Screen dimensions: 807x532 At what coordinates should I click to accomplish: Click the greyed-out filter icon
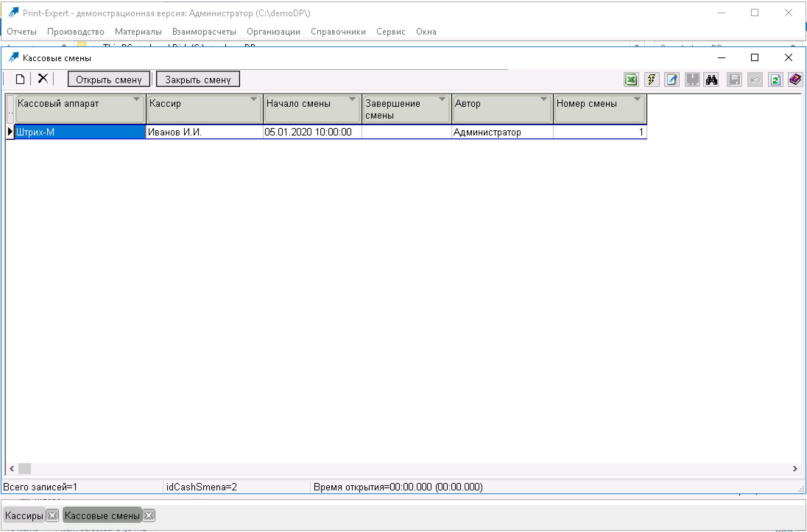click(692, 80)
